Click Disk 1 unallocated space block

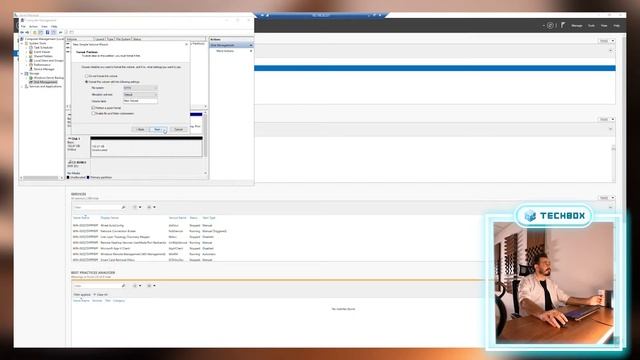pos(146,148)
